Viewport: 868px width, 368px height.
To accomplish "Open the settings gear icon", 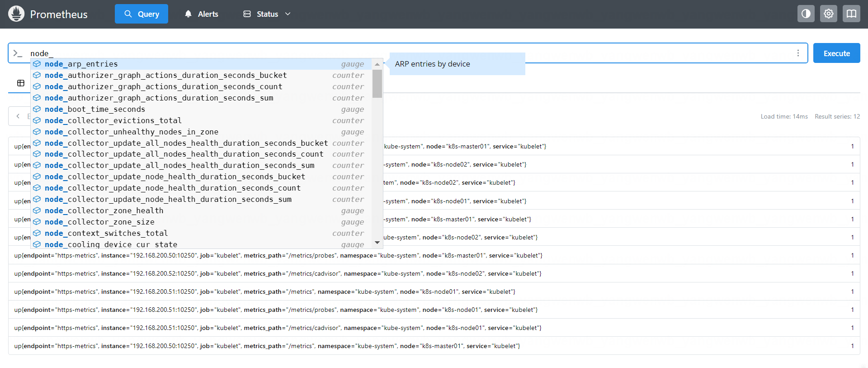I will point(828,14).
